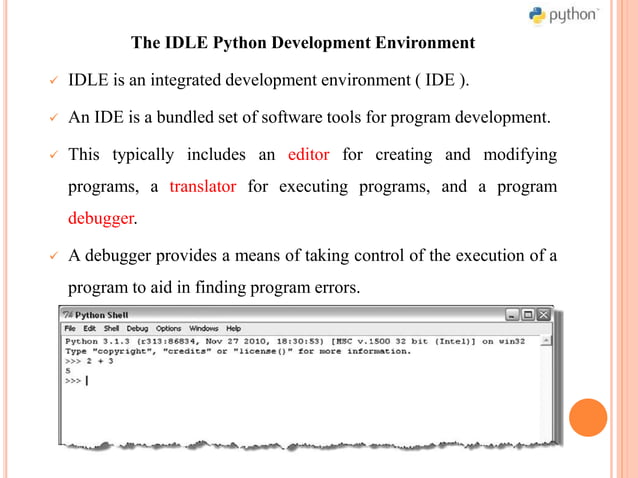Click the red word 'translator'
This screenshot has height=478, width=638.
pyautogui.click(x=203, y=186)
